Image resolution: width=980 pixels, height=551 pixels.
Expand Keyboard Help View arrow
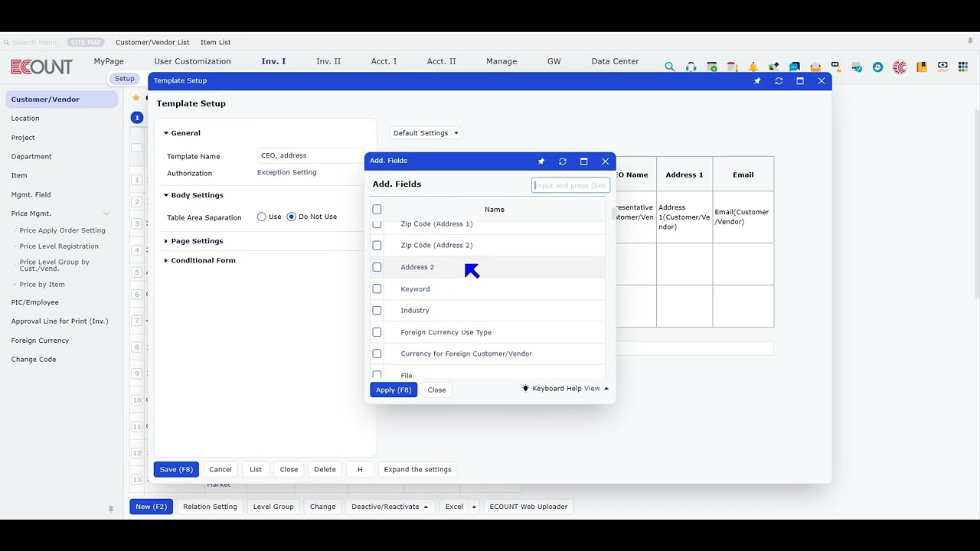(x=606, y=389)
